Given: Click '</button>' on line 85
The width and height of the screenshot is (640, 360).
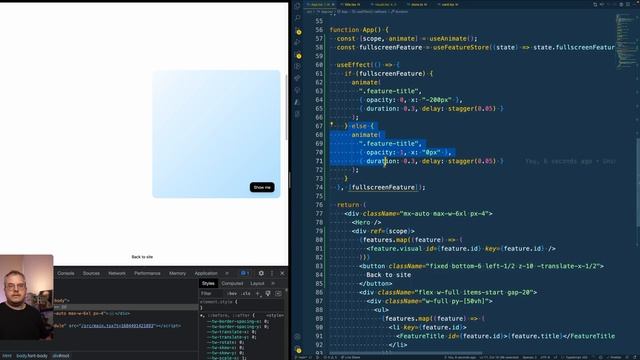Looking at the screenshot, I should 375,284.
